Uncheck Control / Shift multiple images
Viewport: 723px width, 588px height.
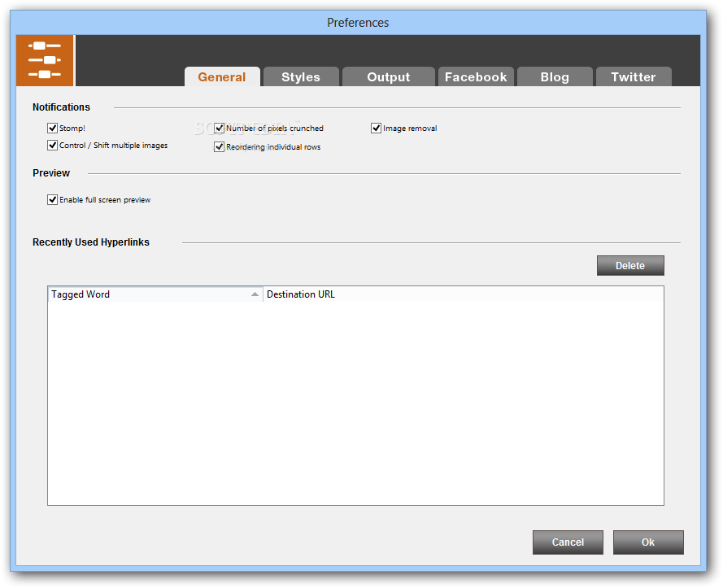click(53, 146)
